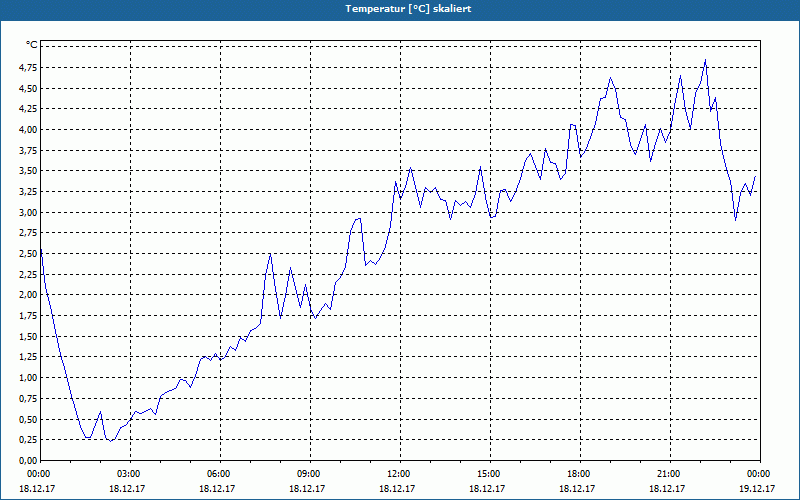Select the 4,75 y-axis label
Image resolution: width=800 pixels, height=500 pixels.
(x=29, y=67)
